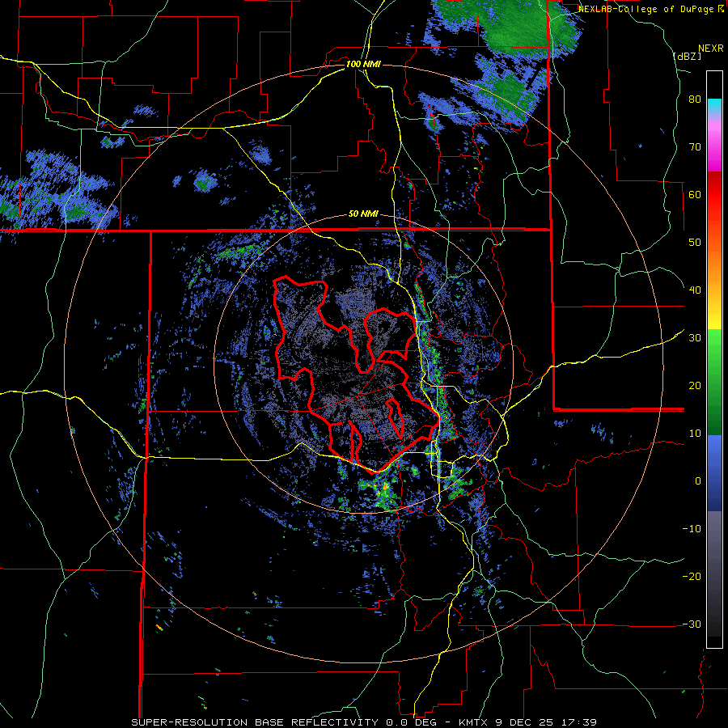Click the -10 value on the dBZ scale
728x728 pixels.
tap(692, 528)
